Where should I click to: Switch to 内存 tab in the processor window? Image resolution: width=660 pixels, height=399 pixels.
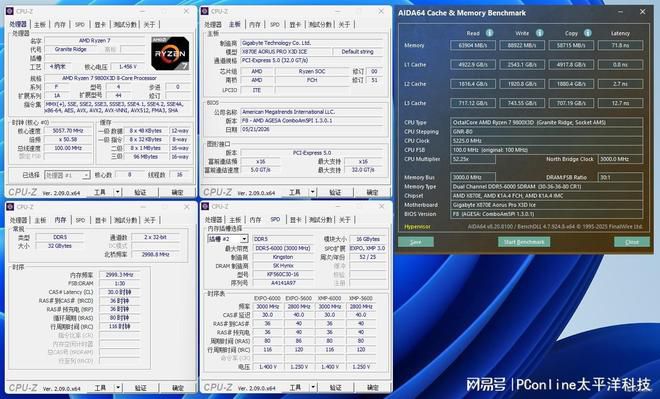click(60, 24)
